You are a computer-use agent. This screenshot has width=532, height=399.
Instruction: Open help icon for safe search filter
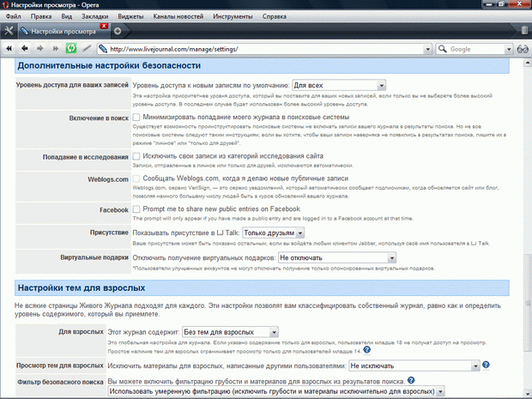point(411,380)
